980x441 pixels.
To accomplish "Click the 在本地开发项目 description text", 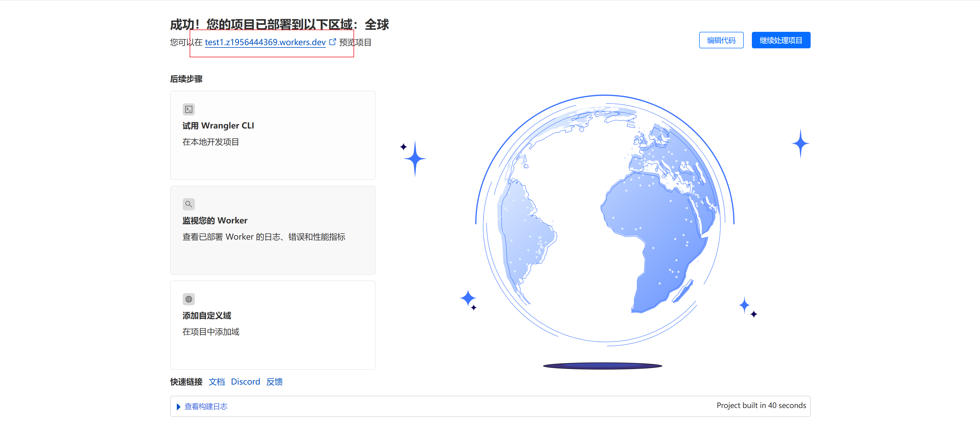I will point(211,142).
